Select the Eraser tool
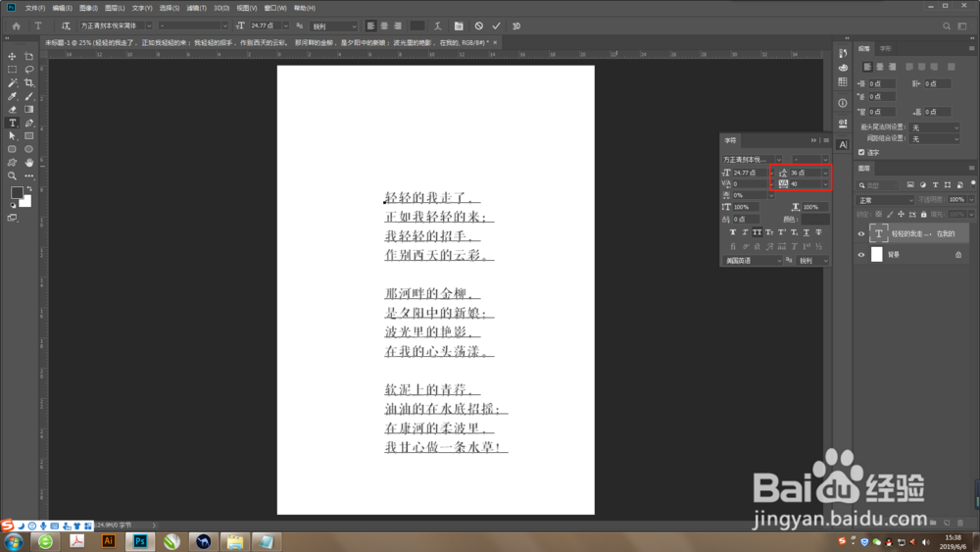Viewport: 980px width, 552px height. (x=12, y=110)
